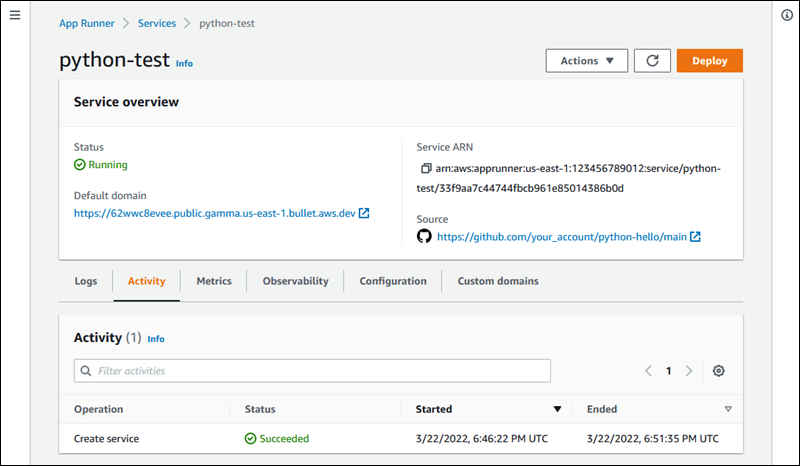Click the orange Deploy button
The width and height of the screenshot is (800, 466).
point(709,61)
